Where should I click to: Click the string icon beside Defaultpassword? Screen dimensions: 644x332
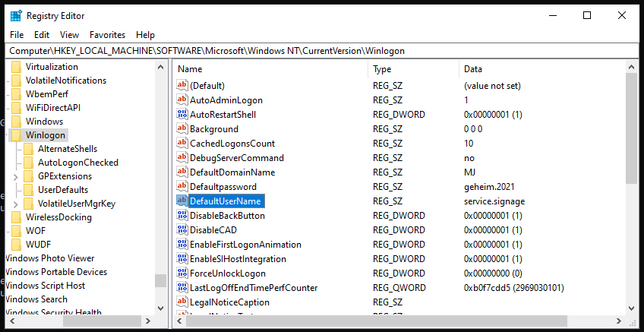tap(182, 187)
